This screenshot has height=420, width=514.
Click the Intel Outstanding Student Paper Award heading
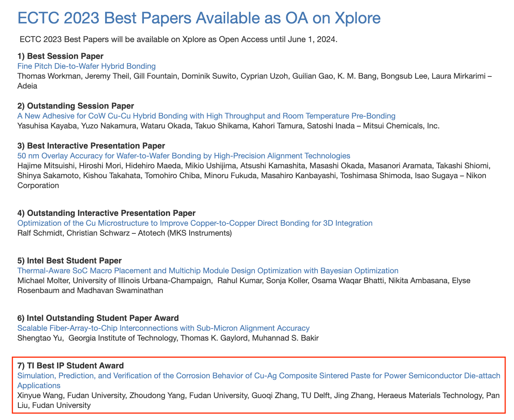(98, 318)
